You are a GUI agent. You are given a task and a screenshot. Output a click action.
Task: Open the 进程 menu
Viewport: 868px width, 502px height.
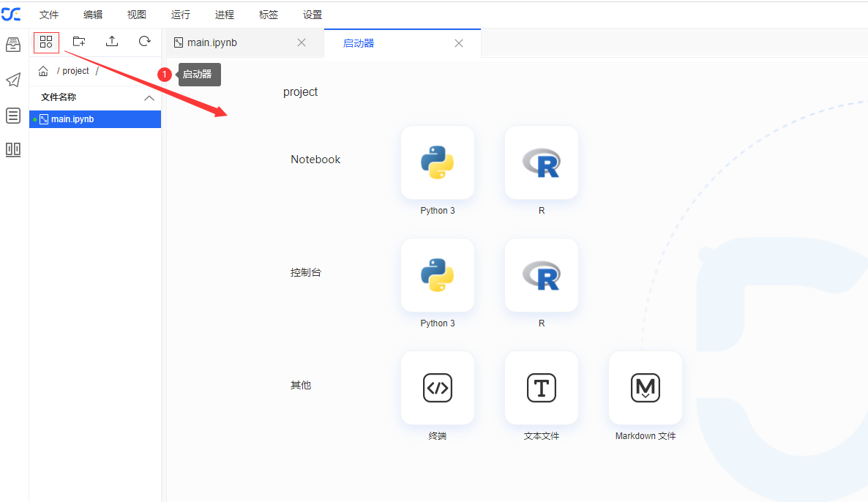(225, 15)
